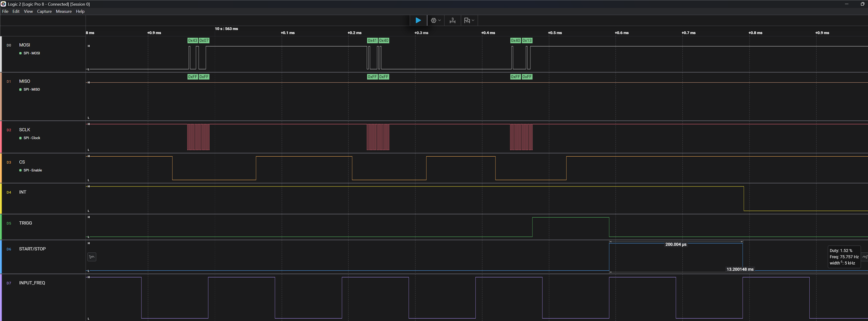Open the Measure menu
Screen dimensions: 868x321
63,11
